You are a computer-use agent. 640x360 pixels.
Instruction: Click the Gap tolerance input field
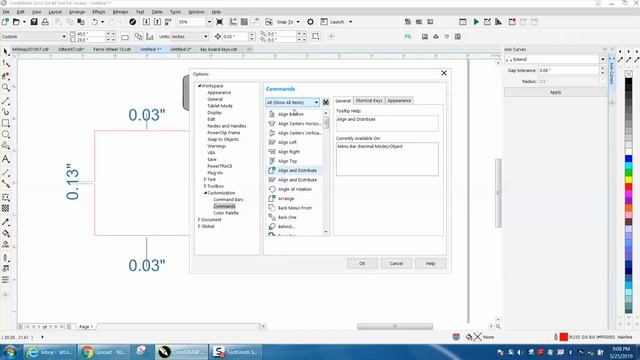[x=569, y=71]
